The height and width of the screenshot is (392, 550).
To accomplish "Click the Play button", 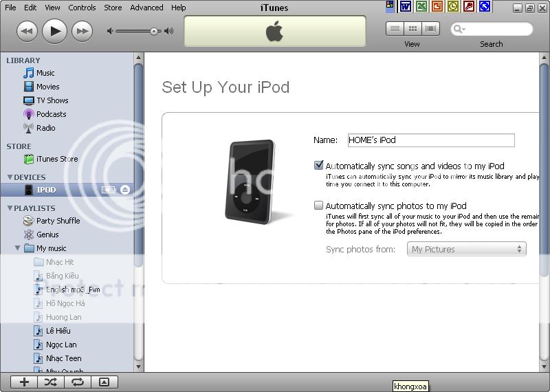I will coord(54,31).
